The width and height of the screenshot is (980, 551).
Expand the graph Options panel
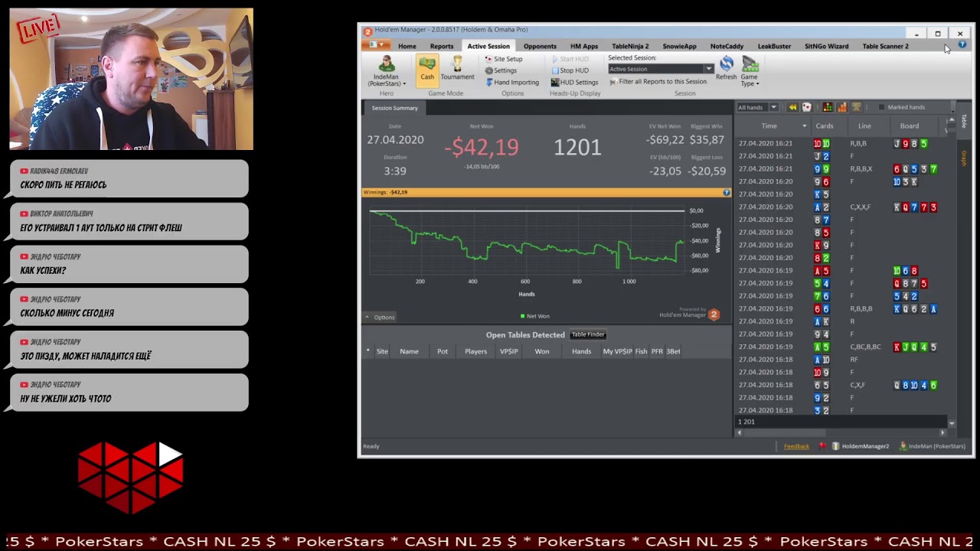click(380, 317)
